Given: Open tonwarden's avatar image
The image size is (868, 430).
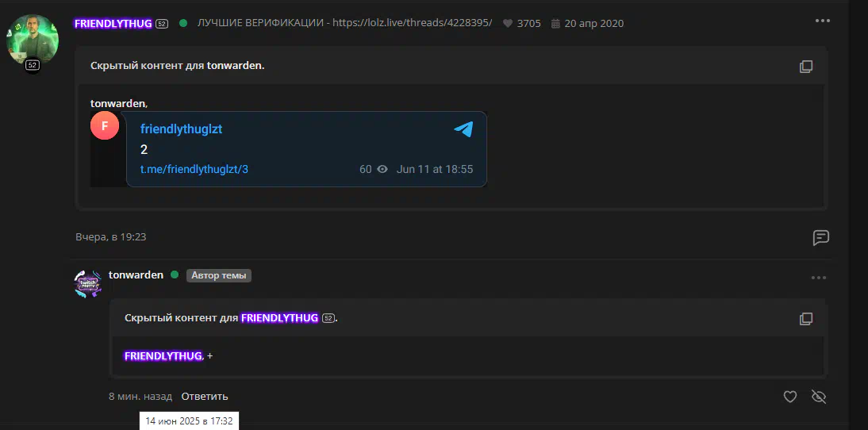Looking at the screenshot, I should [88, 284].
